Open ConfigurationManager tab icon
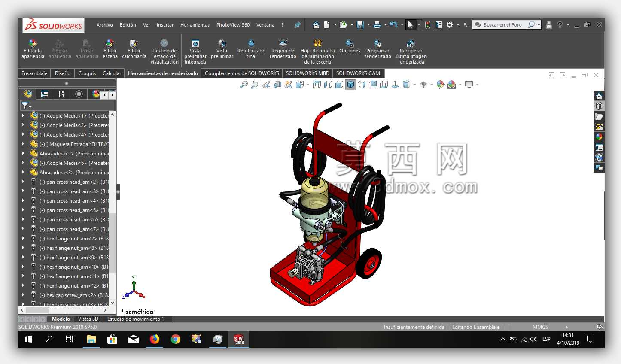Screen dimensions: 621x364 click(x=62, y=94)
